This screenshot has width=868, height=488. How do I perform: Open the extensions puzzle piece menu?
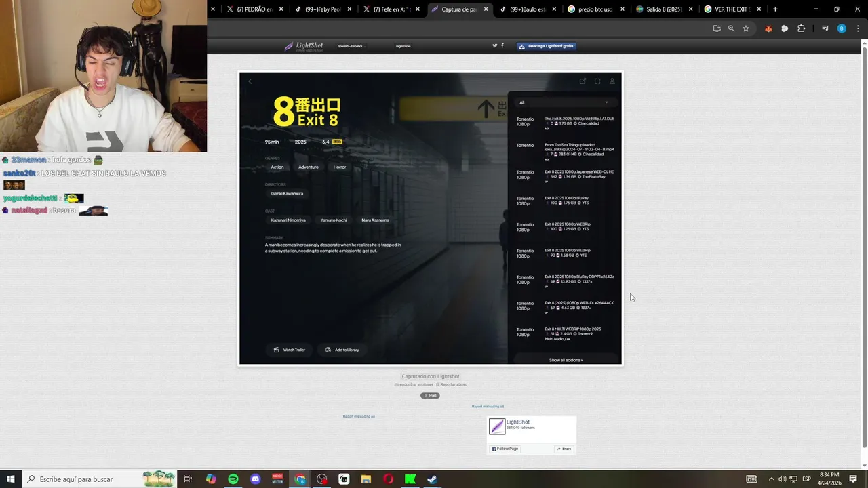coord(801,28)
